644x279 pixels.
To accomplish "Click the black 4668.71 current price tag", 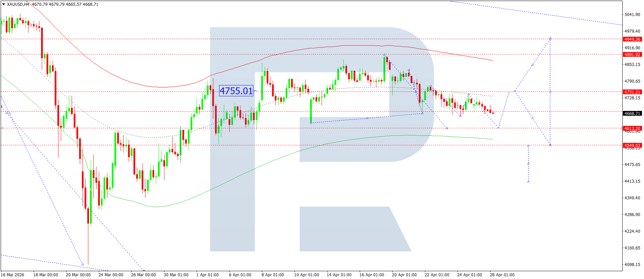I will [632, 114].
